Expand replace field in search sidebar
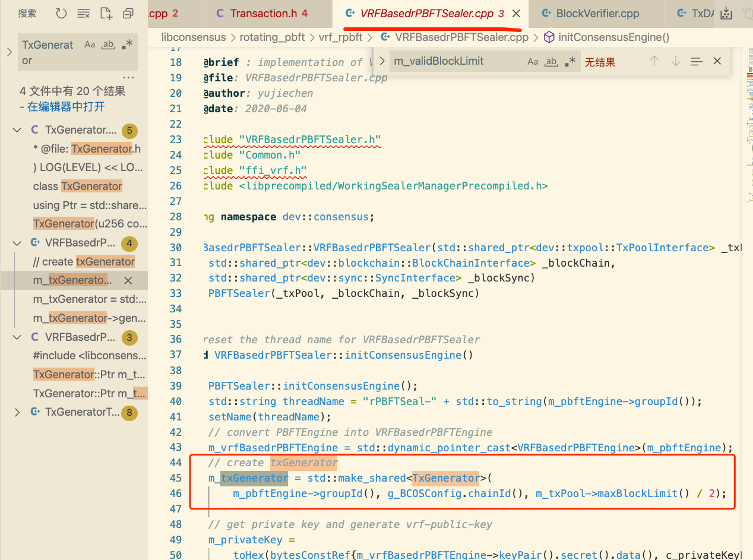Image resolution: width=753 pixels, height=560 pixels. click(x=9, y=52)
